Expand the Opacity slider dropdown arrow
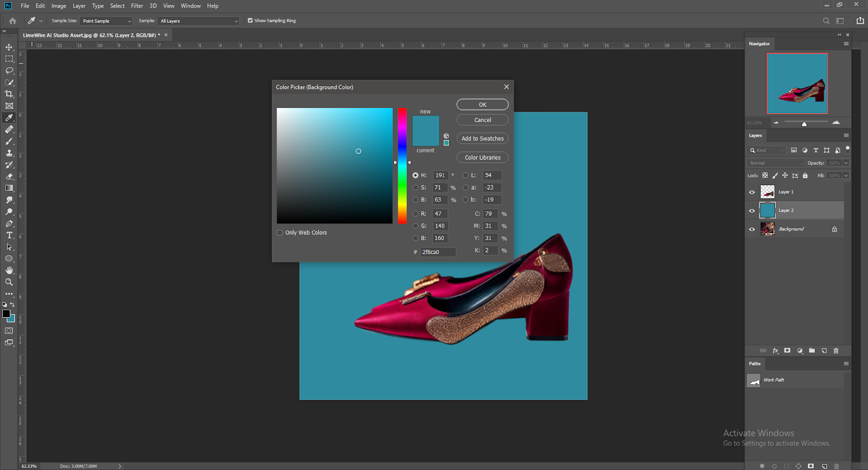The width and height of the screenshot is (868, 470). point(846,163)
